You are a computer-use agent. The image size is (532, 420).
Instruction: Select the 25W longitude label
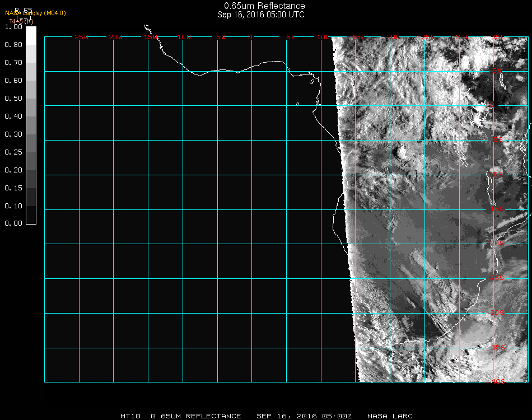click(81, 37)
